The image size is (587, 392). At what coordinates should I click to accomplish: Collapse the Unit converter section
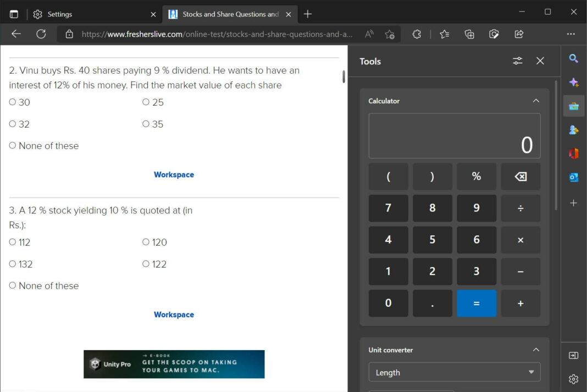(536, 349)
